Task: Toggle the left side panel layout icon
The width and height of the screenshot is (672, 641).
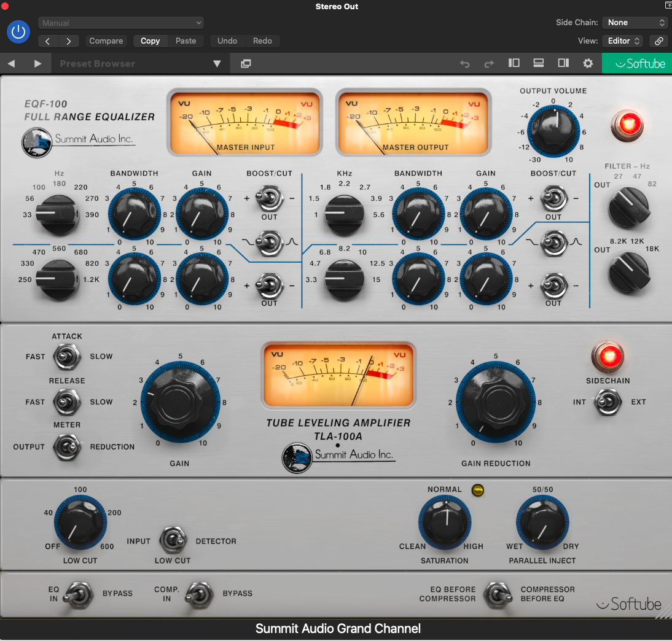Action: click(x=514, y=63)
